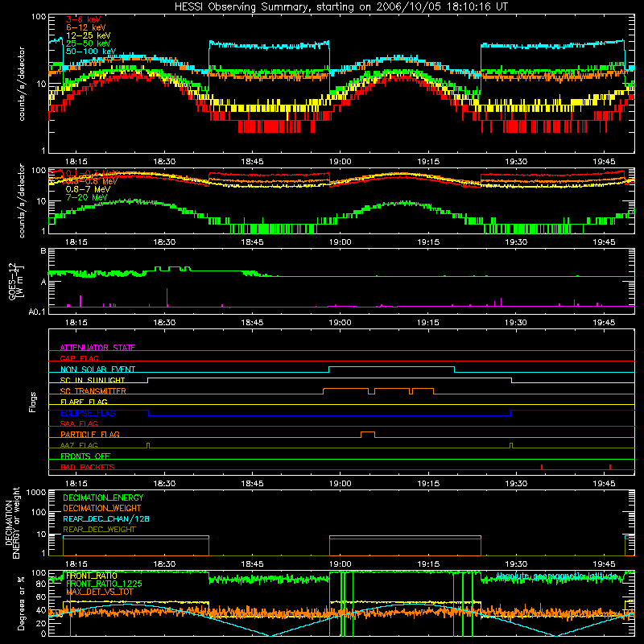Click the 'Absolute geomagnetic latitude' label
644x644 pixels.
click(x=556, y=576)
